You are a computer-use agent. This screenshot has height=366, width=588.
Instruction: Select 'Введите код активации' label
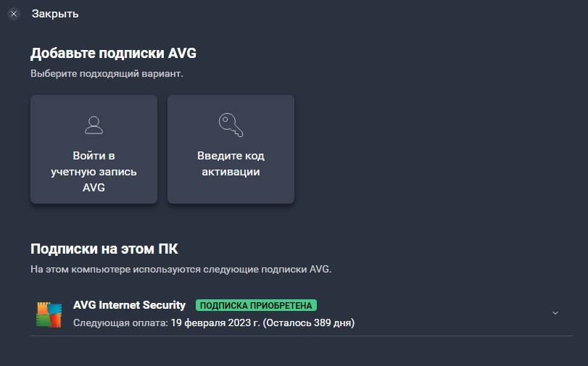[231, 164]
